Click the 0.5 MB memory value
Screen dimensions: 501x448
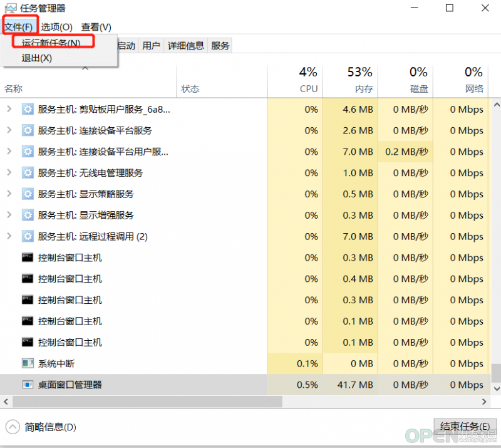358,194
